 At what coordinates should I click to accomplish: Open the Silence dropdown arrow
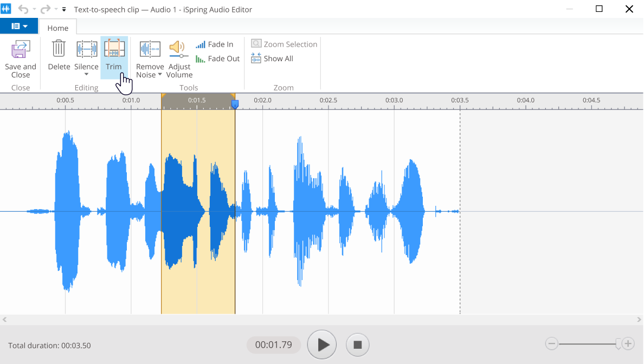pos(86,76)
